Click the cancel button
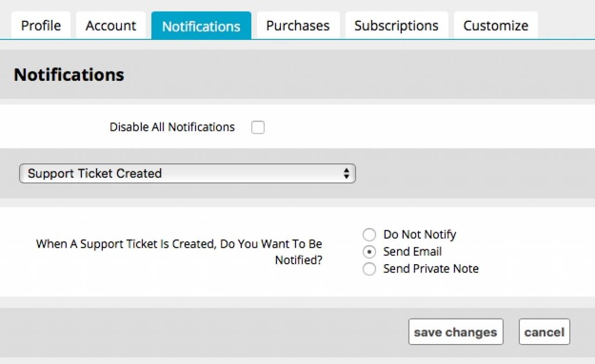The height and width of the screenshot is (364, 595). point(544,332)
